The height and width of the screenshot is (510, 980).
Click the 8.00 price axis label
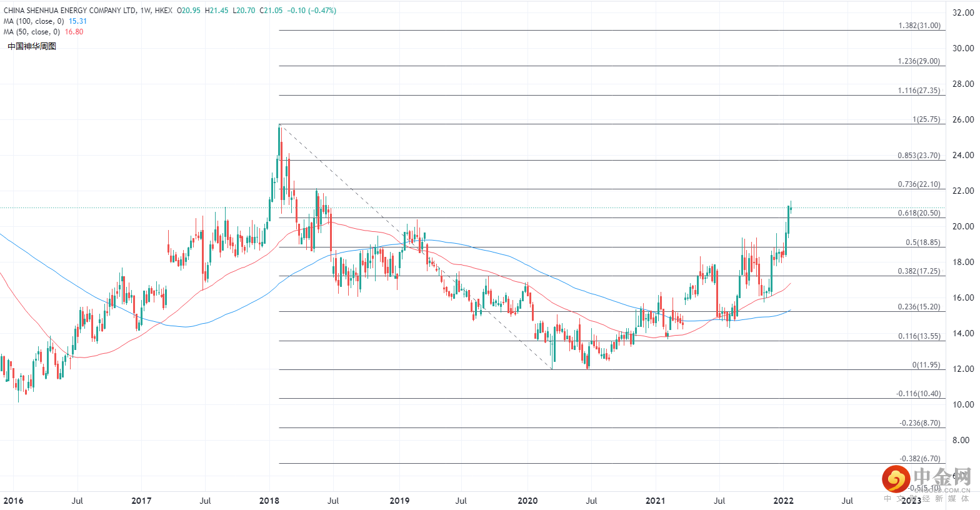point(961,440)
